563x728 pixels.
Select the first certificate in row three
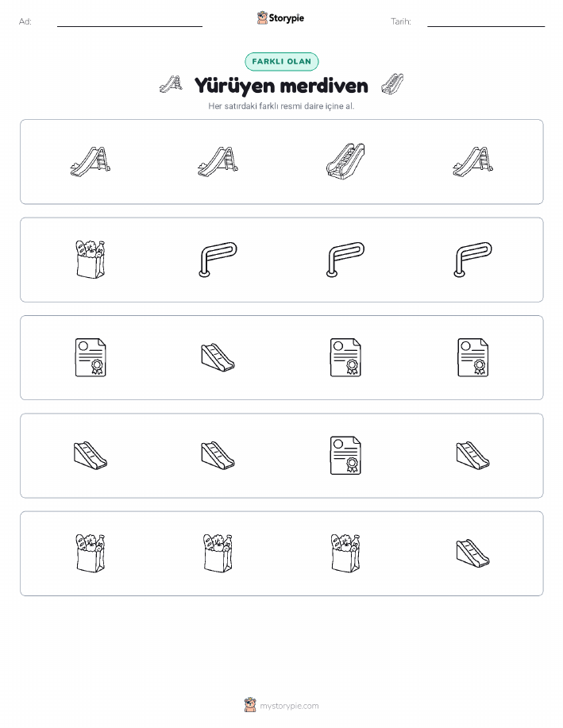(91, 357)
